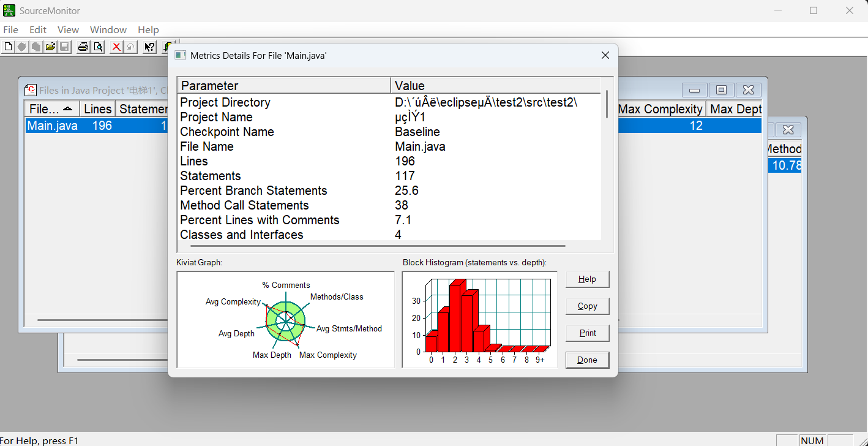The height and width of the screenshot is (446, 868).
Task: Select the Project Directory parameter row
Action: coord(389,102)
